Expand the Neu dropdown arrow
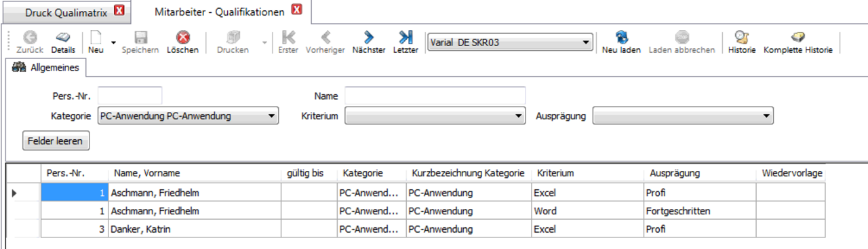The height and width of the screenshot is (249, 868). point(113,43)
